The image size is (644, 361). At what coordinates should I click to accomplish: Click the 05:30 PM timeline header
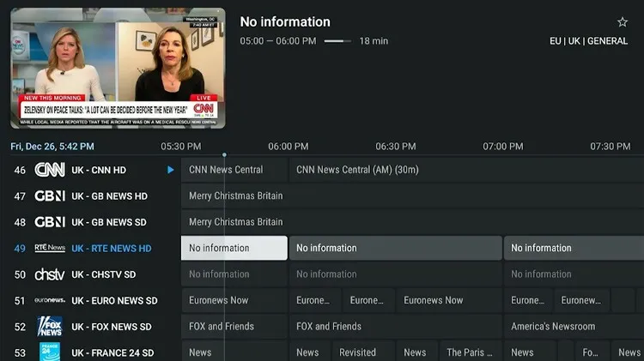(x=181, y=147)
